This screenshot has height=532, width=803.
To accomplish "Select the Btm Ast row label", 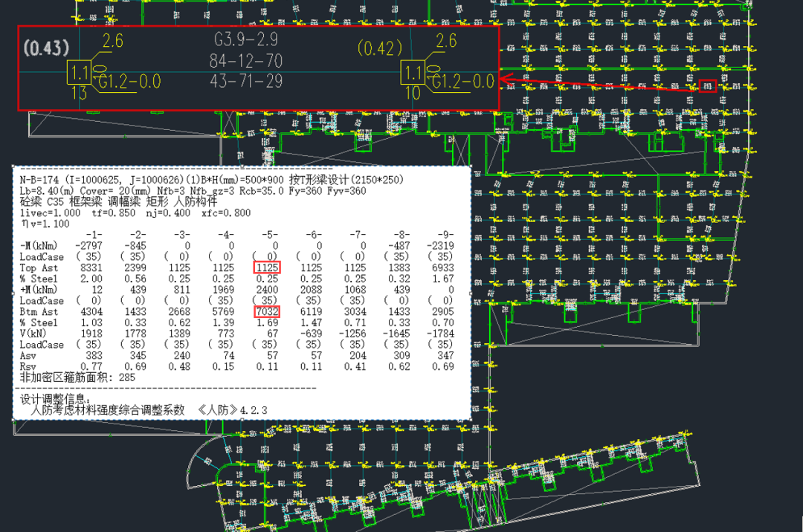I will [39, 311].
